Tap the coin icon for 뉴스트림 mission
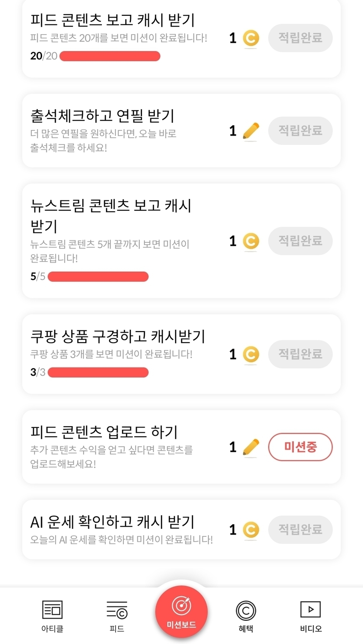Image resolution: width=363 pixels, height=644 pixels. 251,241
